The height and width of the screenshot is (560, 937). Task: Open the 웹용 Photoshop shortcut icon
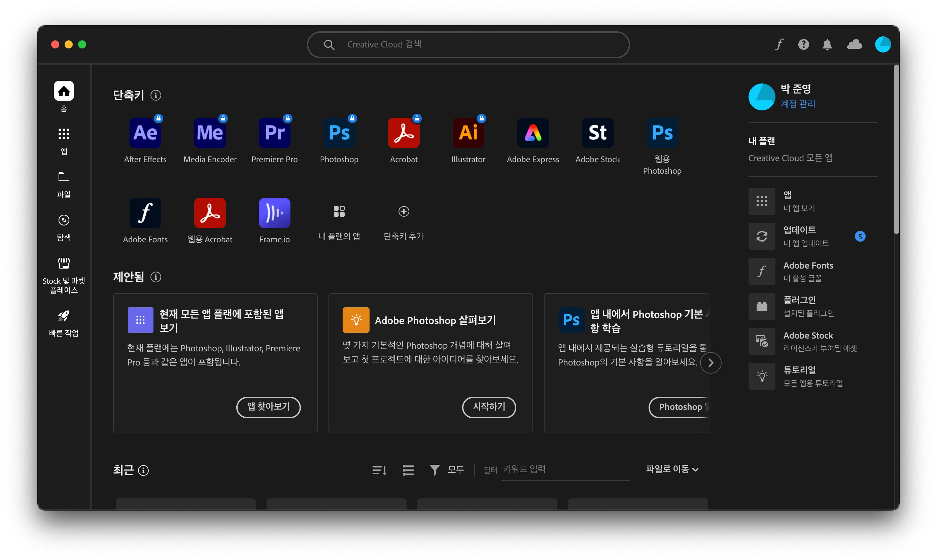[662, 133]
